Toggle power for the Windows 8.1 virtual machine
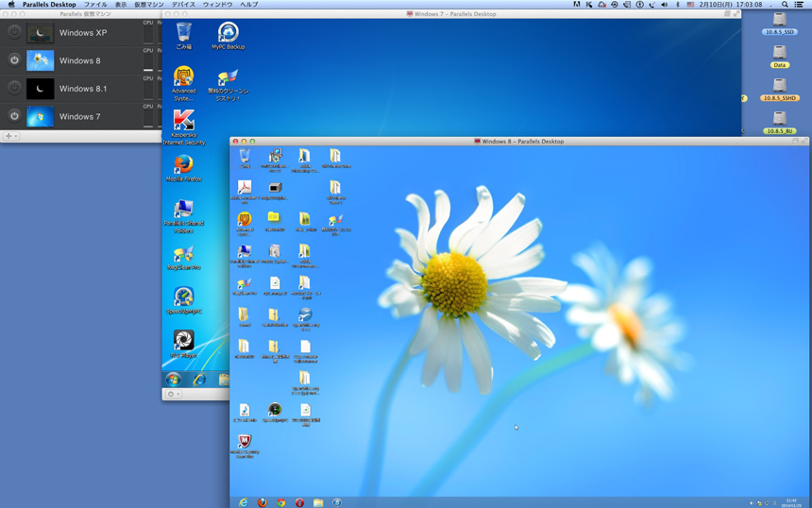812x508 pixels. [x=14, y=88]
